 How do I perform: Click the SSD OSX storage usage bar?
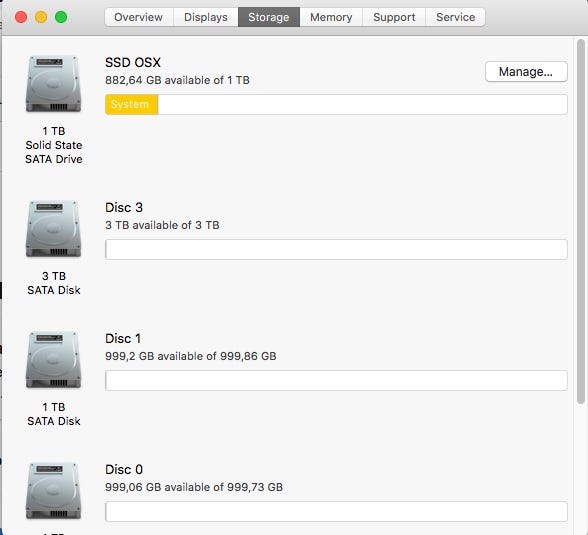[x=336, y=104]
